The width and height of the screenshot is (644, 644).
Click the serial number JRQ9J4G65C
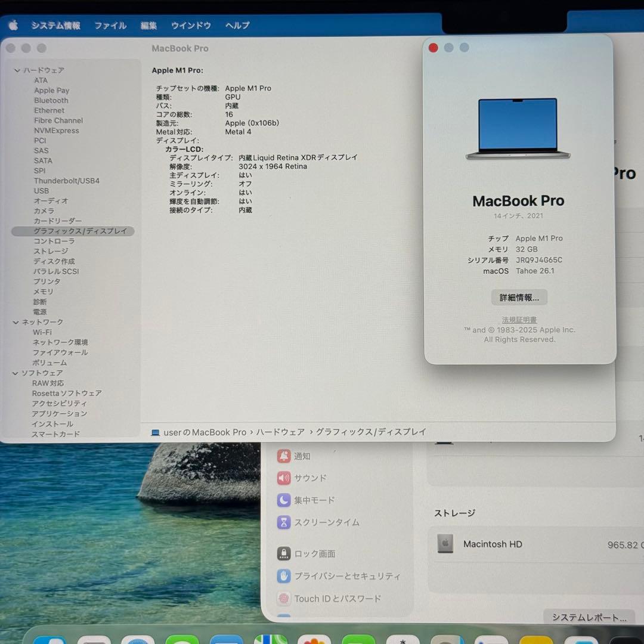point(539,260)
